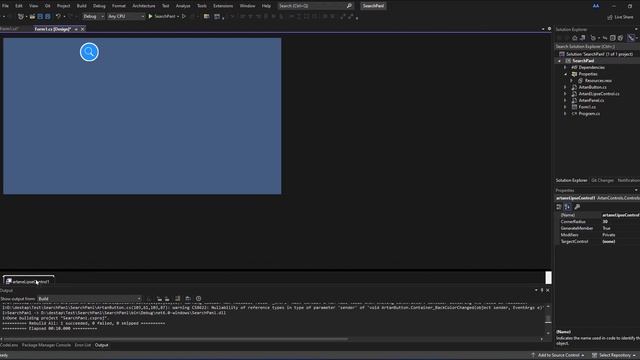
Task: Open the Debug menu
Action: click(x=99, y=6)
